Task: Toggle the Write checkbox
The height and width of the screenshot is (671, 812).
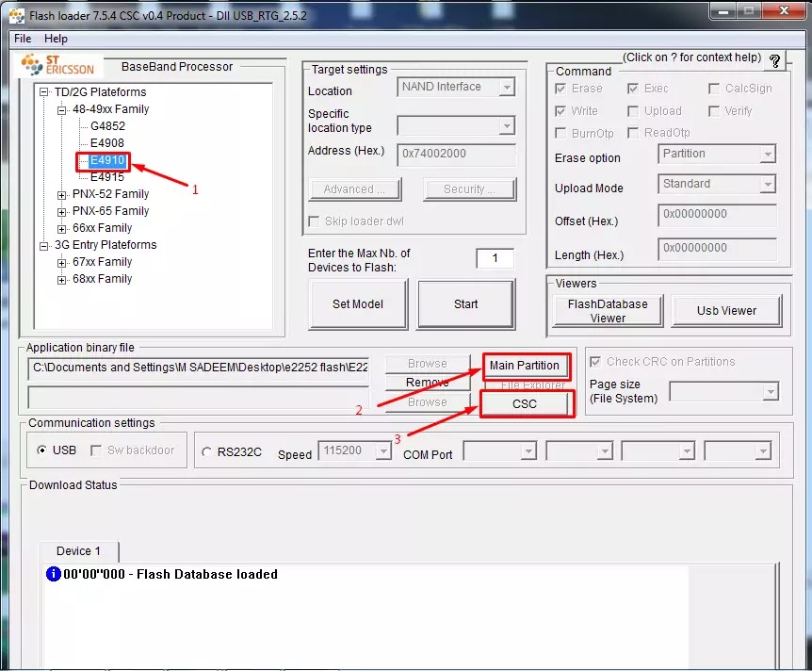Action: click(x=560, y=111)
